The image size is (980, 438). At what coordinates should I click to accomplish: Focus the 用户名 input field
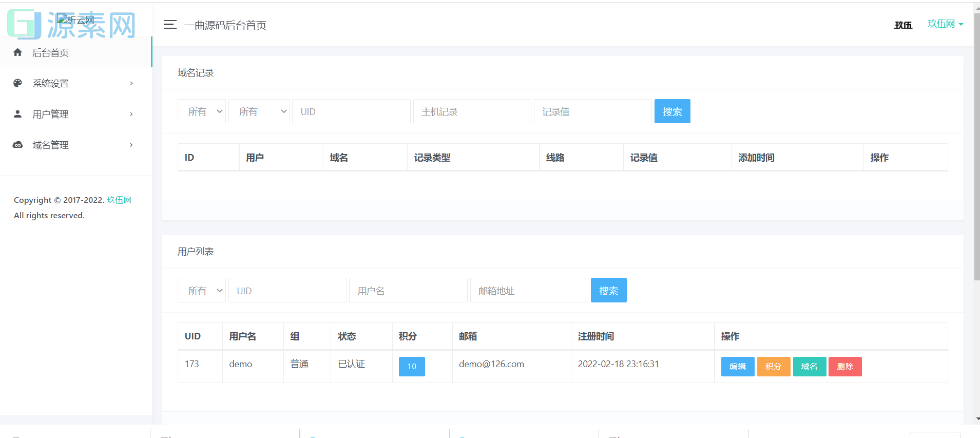pos(408,291)
